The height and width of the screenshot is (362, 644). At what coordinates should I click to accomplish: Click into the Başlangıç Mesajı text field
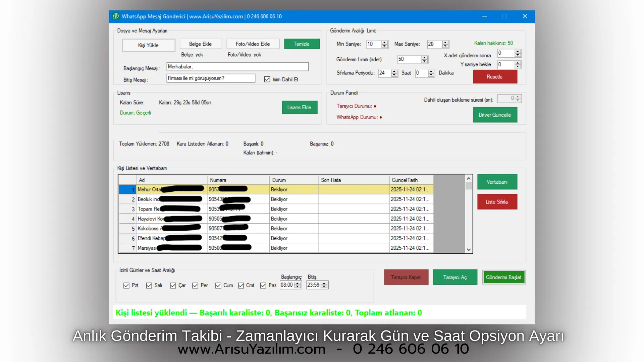[x=237, y=67]
